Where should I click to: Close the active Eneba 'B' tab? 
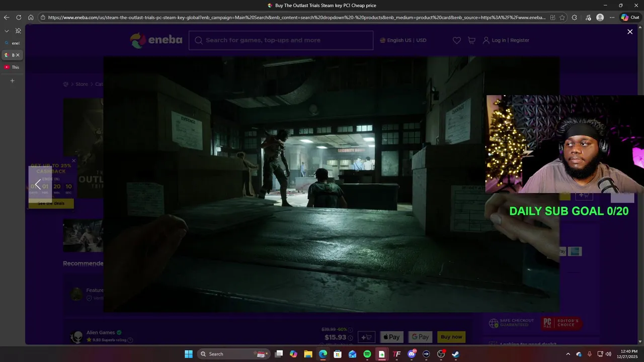click(18, 55)
